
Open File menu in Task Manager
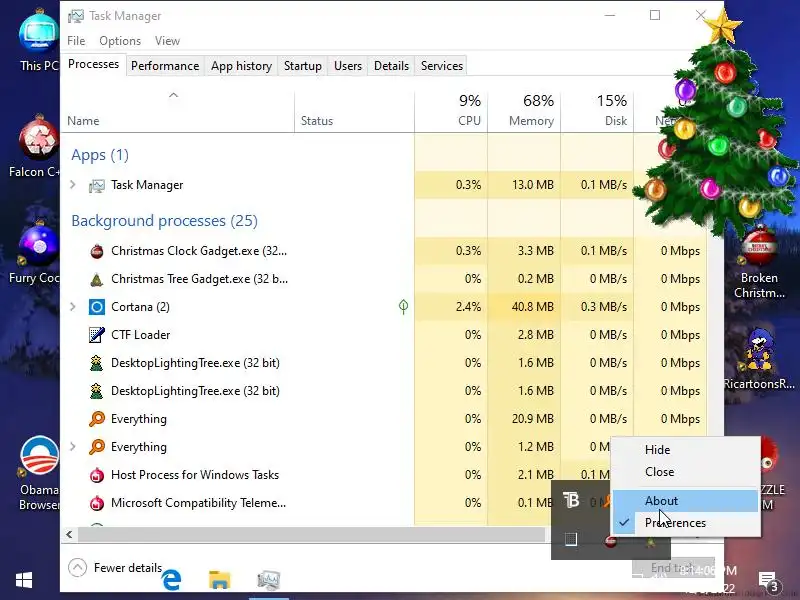[76, 41]
